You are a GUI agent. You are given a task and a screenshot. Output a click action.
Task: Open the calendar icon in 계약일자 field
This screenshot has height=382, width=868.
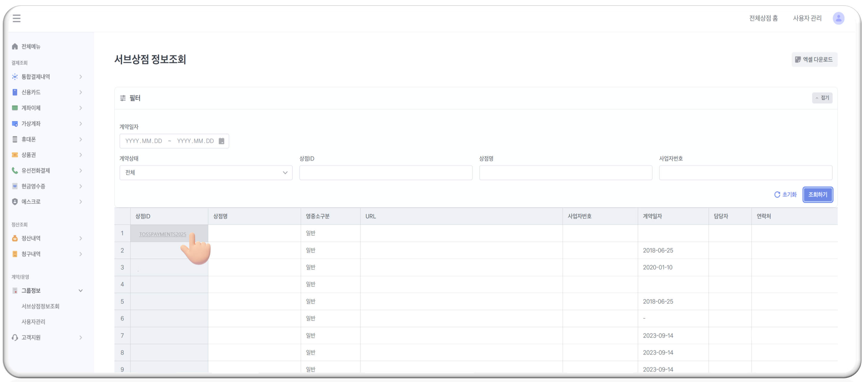(221, 141)
